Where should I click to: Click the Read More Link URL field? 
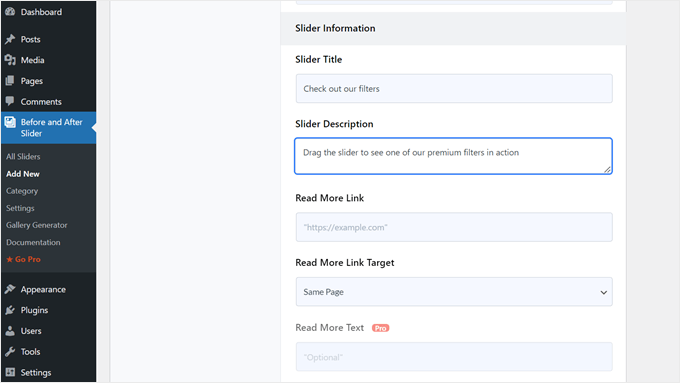454,227
